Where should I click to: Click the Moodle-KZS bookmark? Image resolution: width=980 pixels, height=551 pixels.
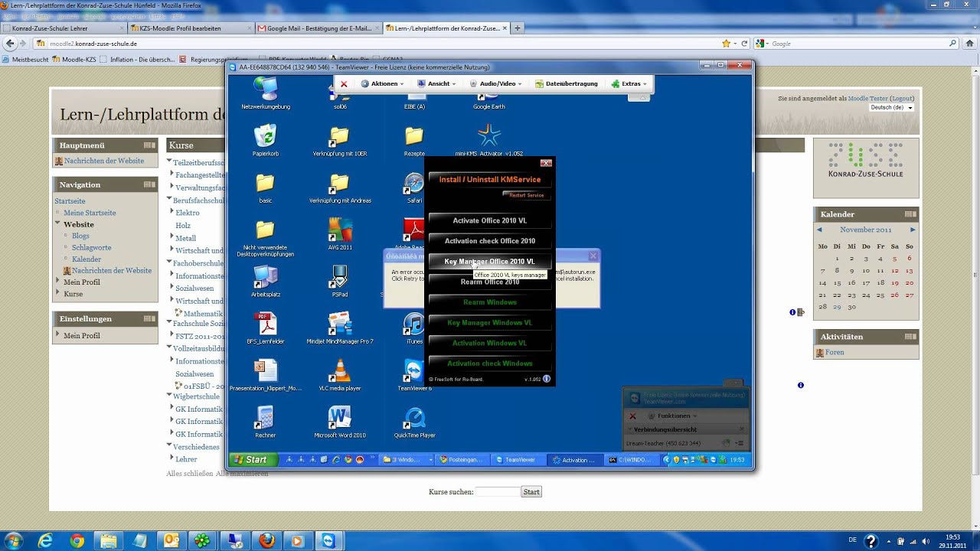click(x=74, y=59)
